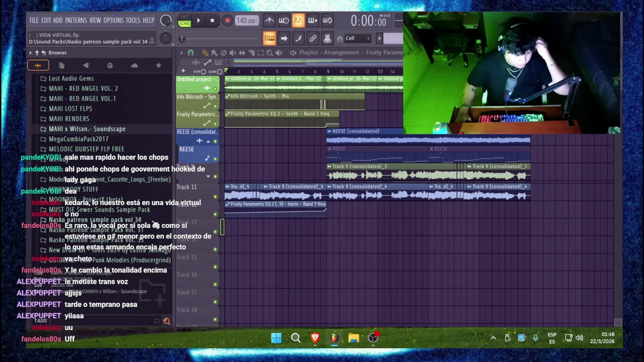Open the Browser options arrow

(x=30, y=53)
